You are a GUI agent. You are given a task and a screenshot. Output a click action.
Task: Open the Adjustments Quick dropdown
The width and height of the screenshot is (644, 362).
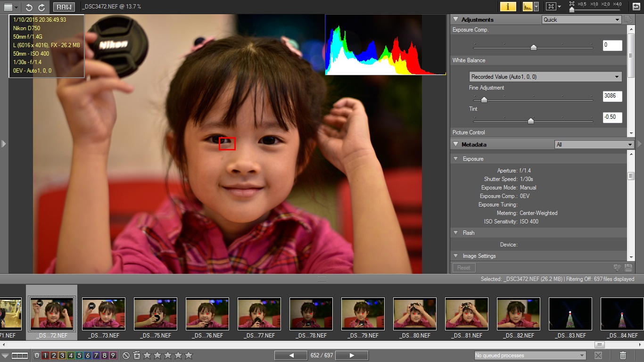coord(581,20)
